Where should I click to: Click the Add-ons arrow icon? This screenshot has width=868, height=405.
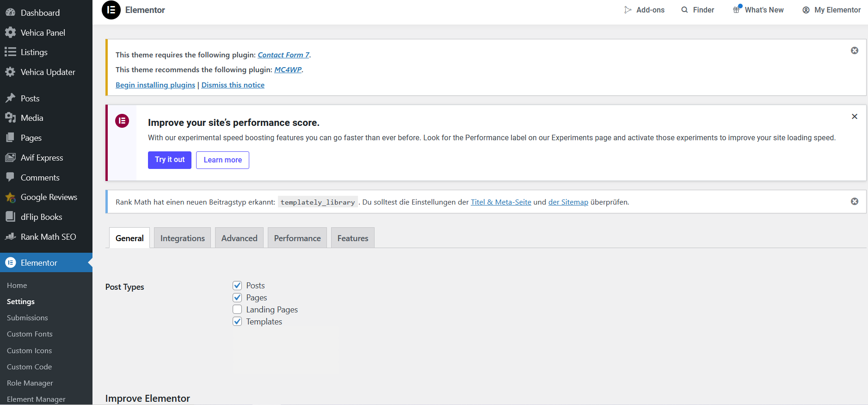pos(628,10)
